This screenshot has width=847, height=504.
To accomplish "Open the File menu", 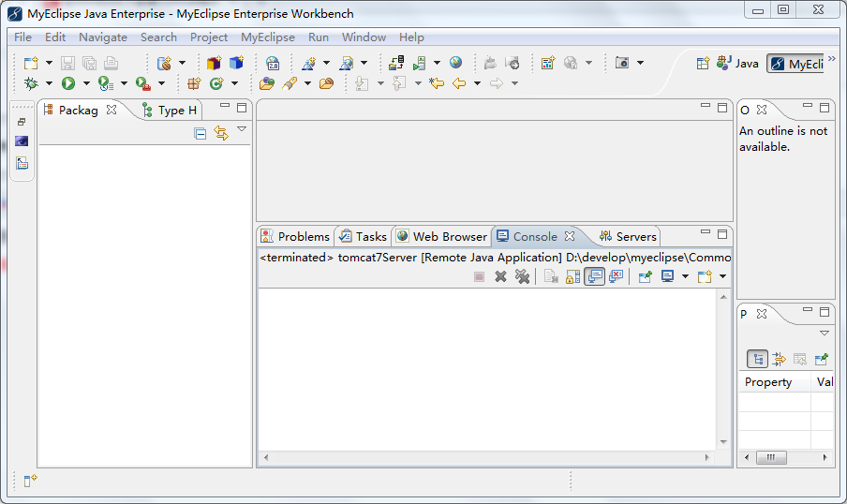I will coord(22,37).
